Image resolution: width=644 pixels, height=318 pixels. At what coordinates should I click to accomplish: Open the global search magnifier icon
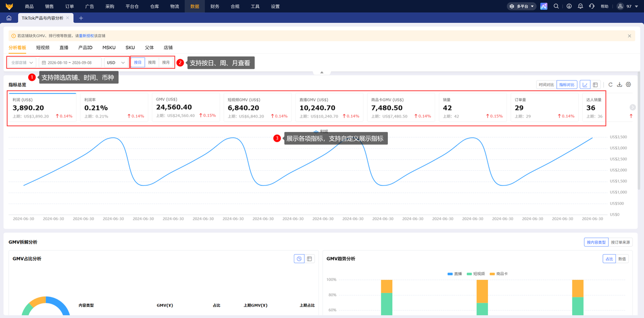(556, 7)
